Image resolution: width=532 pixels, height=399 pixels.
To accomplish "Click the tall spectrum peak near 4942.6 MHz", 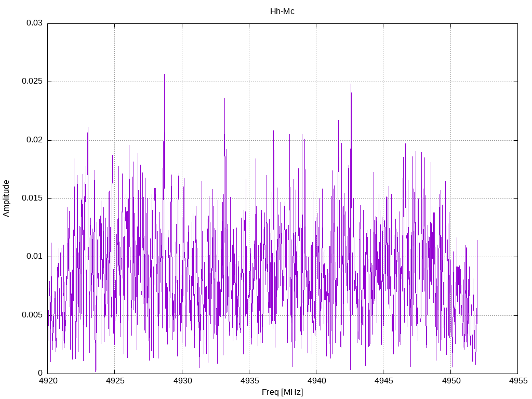I will [x=351, y=85].
